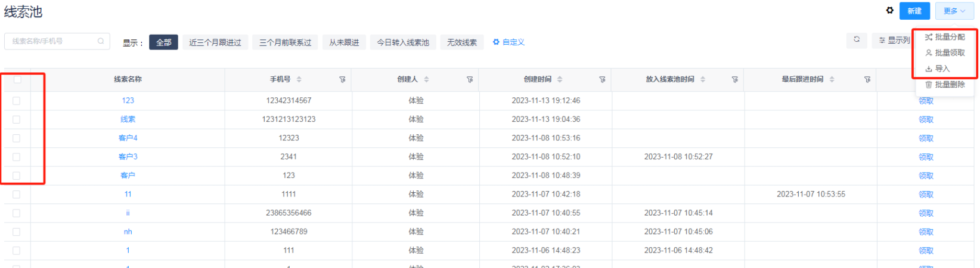Sort by 创建人 column arrows
Viewport: 980px width, 268px height.
point(426,79)
